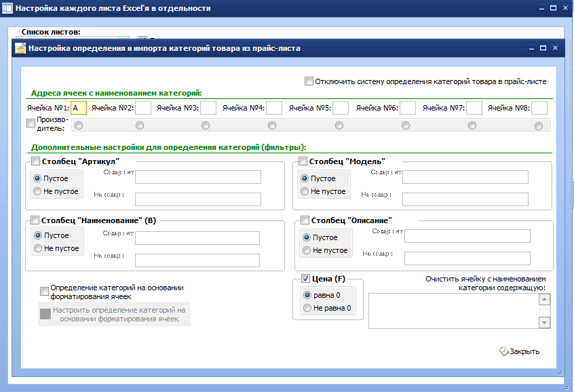Screen dimensions: 574x392
Task: Click Описание lower filter text field
Action: tap(467, 258)
